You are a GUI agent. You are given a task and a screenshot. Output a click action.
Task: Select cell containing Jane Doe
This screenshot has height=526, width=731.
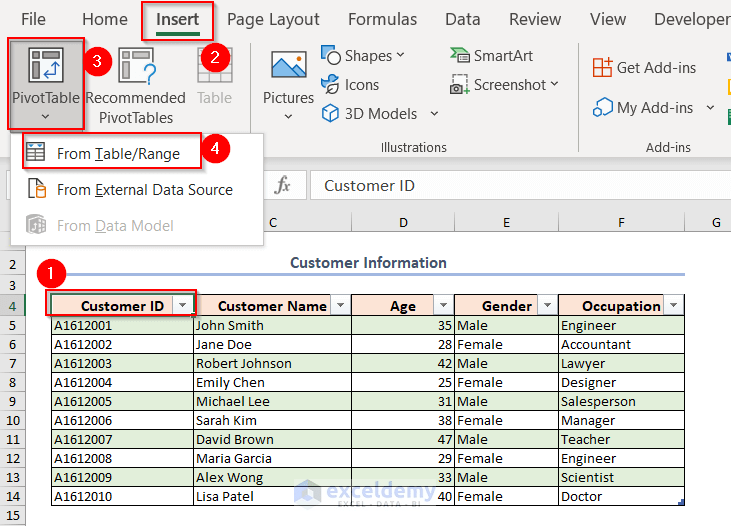(272, 344)
